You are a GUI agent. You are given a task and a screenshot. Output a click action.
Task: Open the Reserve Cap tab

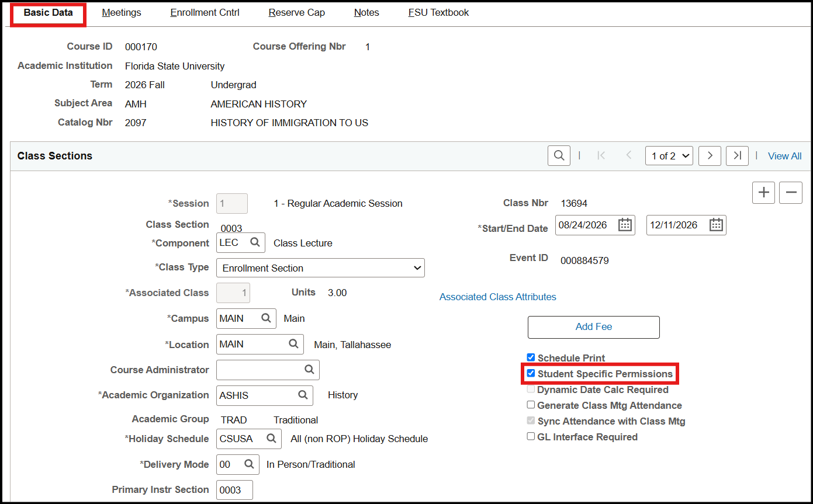[297, 12]
